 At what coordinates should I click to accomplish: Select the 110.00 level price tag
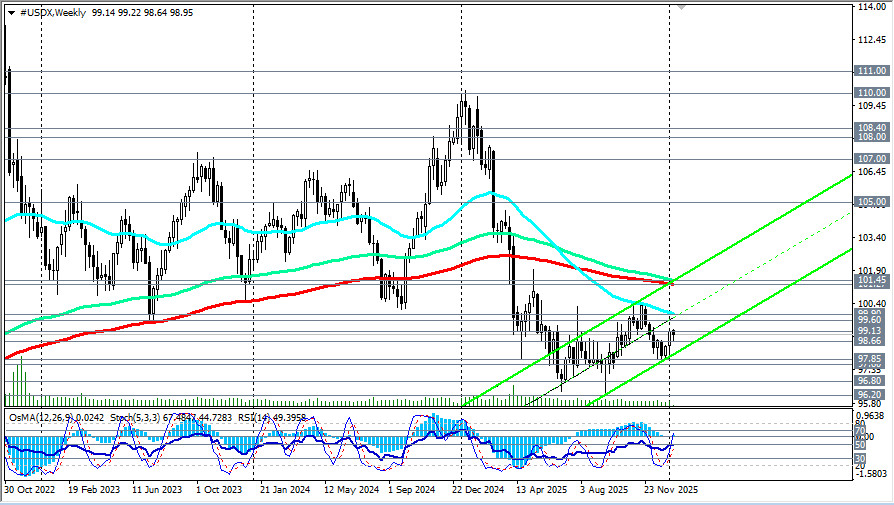pyautogui.click(x=872, y=92)
